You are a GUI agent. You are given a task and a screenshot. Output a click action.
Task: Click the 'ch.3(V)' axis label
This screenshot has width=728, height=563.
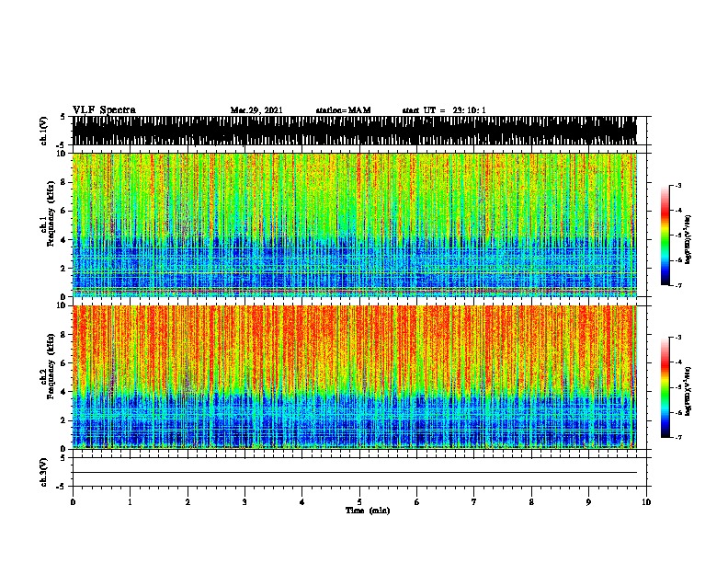coord(43,472)
